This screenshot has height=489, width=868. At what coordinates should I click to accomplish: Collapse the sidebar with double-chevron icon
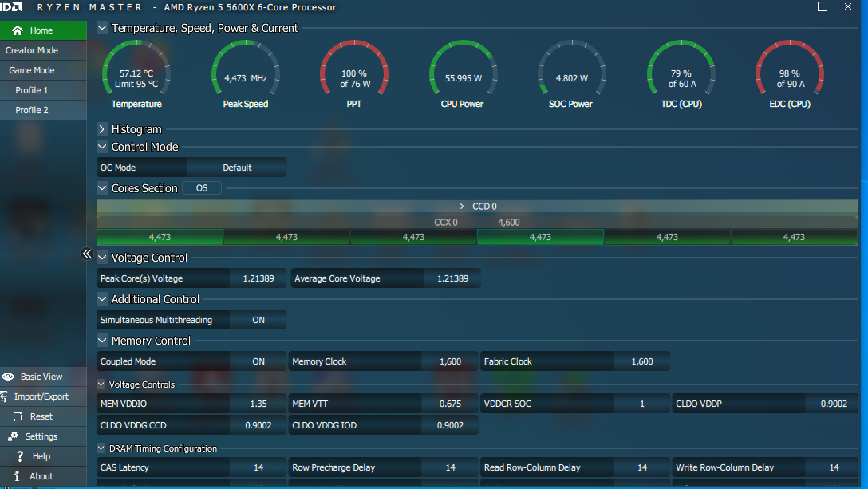pyautogui.click(x=87, y=254)
